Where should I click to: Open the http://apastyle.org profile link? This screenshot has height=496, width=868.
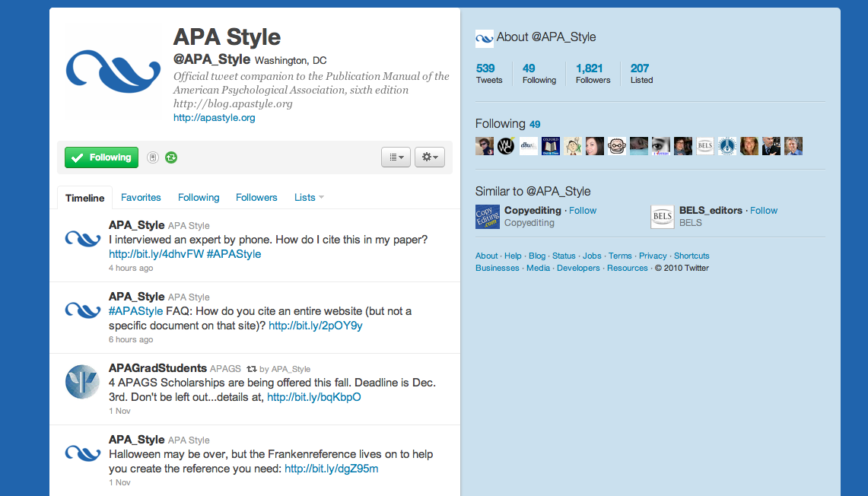(215, 117)
